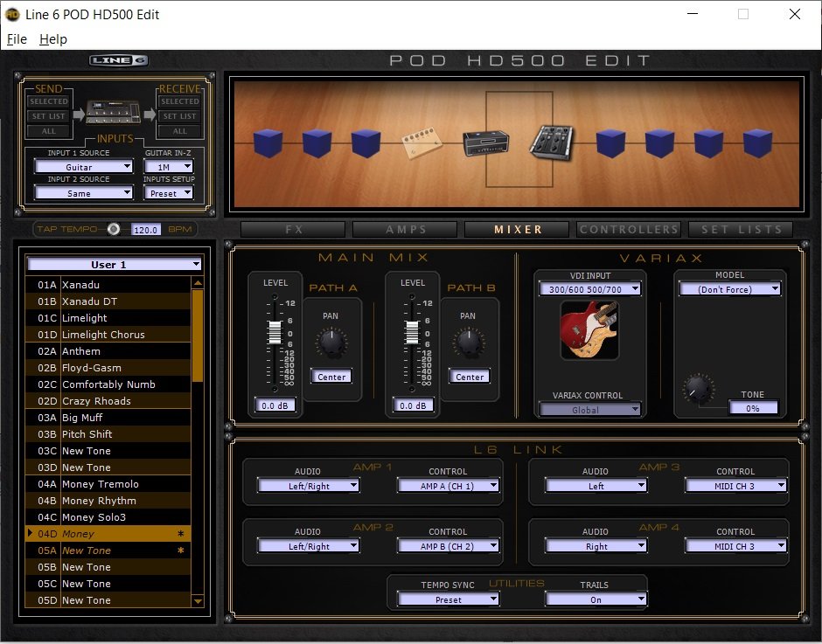Click the Variax guitar image
Screen dimensions: 822x644
click(x=589, y=329)
